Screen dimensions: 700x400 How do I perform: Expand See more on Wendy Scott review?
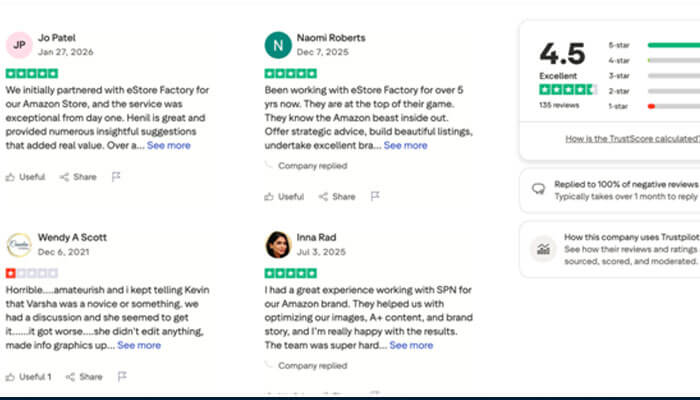(x=139, y=345)
